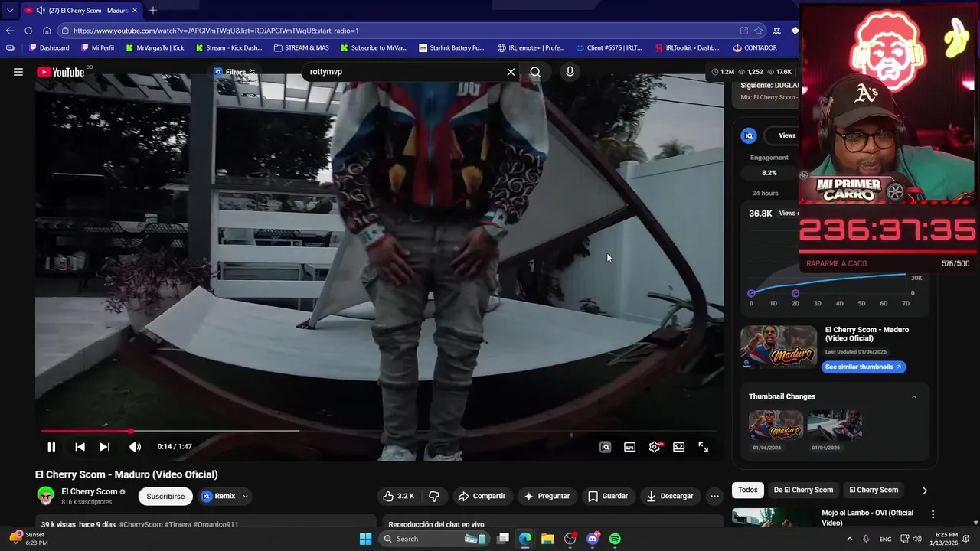Select the Views tab in vidIQ panel

pos(787,135)
